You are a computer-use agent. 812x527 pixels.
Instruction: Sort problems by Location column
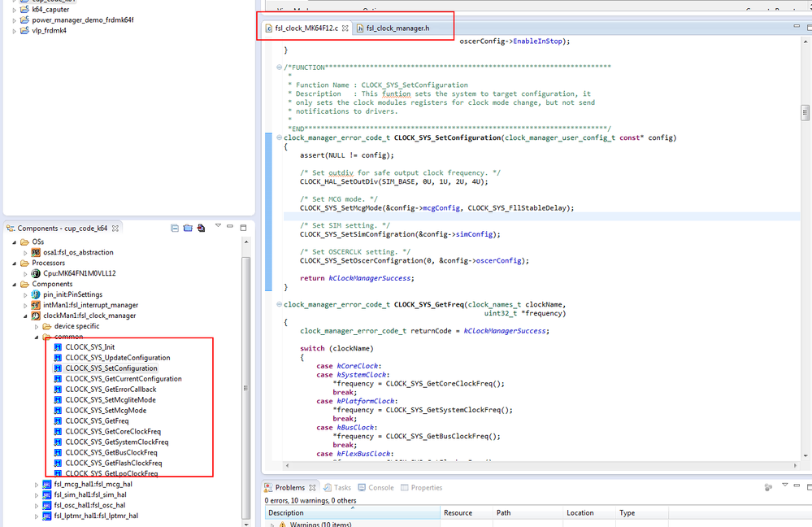589,513
